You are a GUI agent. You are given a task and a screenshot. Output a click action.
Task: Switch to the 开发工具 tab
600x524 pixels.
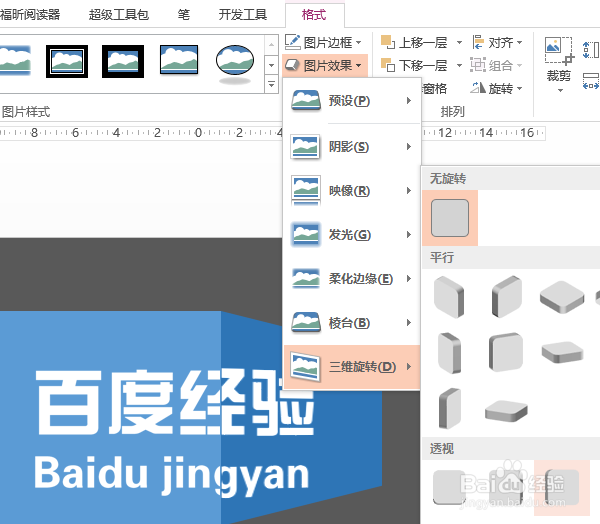tap(243, 15)
